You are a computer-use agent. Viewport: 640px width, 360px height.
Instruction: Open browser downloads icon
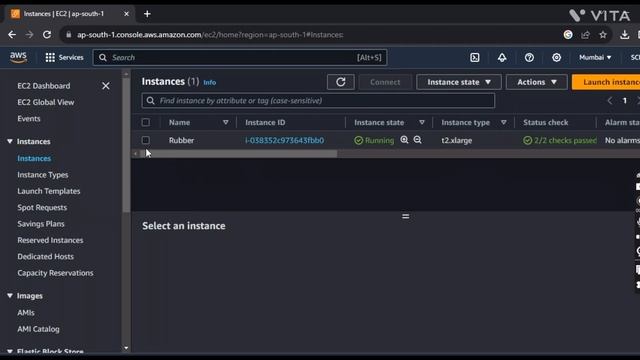pos(624,35)
